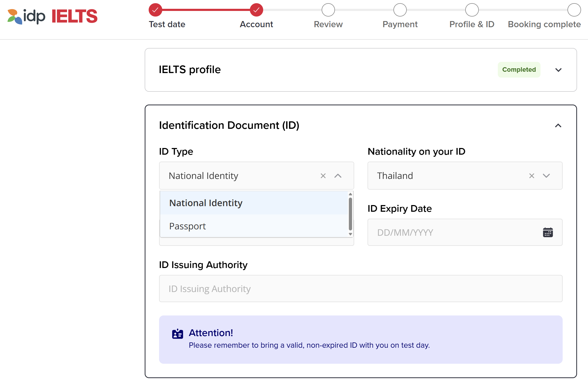Click the checkmark icon on Account step
Screen dimensions: 588x380
pyautogui.click(x=256, y=10)
